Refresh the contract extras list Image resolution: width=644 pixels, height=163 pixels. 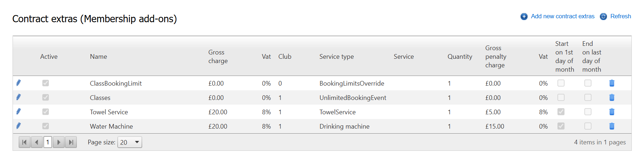tap(620, 16)
